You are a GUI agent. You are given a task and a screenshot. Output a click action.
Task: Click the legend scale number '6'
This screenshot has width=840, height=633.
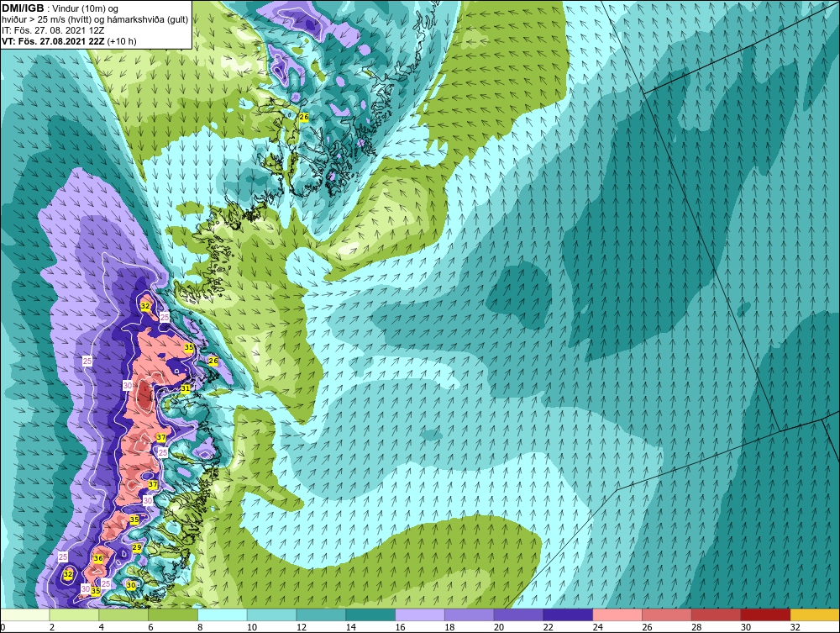[151, 627]
